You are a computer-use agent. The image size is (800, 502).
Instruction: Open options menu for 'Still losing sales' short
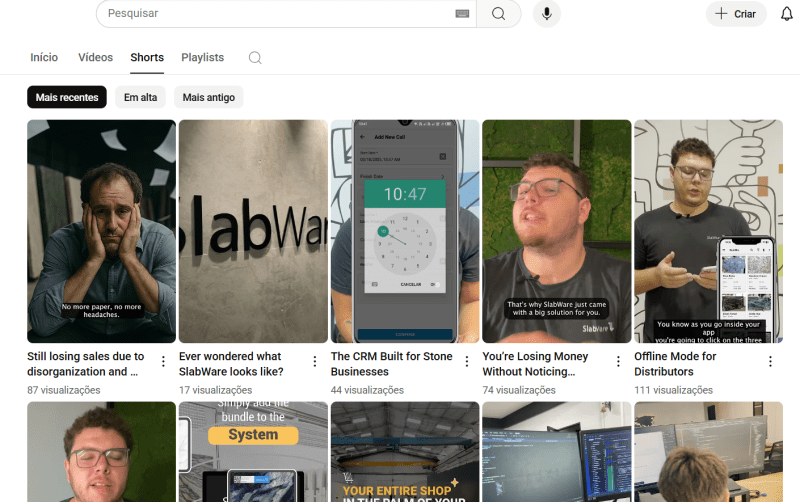point(163,362)
